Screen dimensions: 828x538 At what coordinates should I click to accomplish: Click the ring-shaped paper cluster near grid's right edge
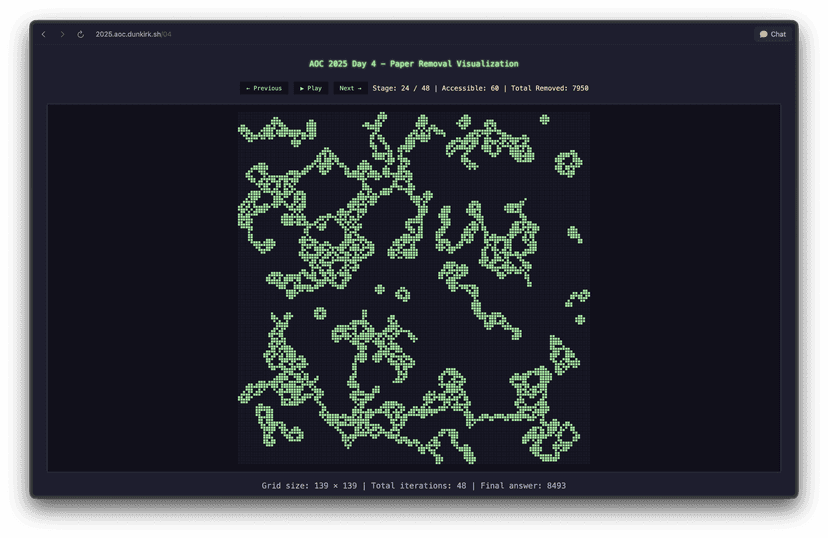coord(568,162)
